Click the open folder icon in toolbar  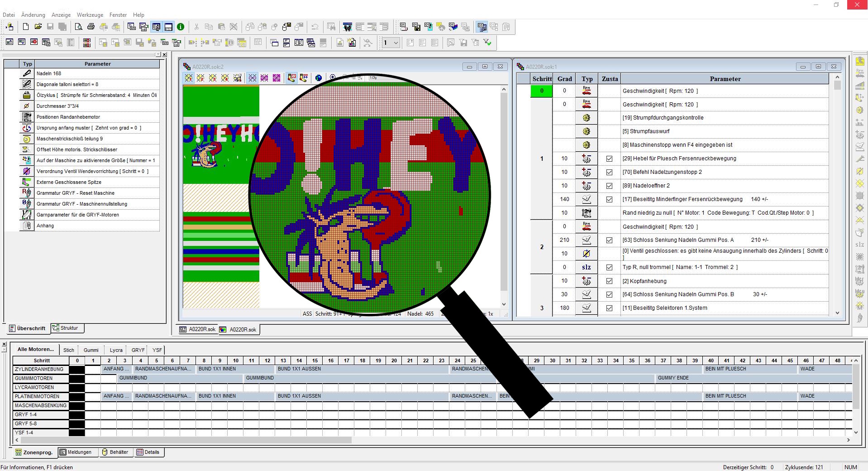coord(38,27)
